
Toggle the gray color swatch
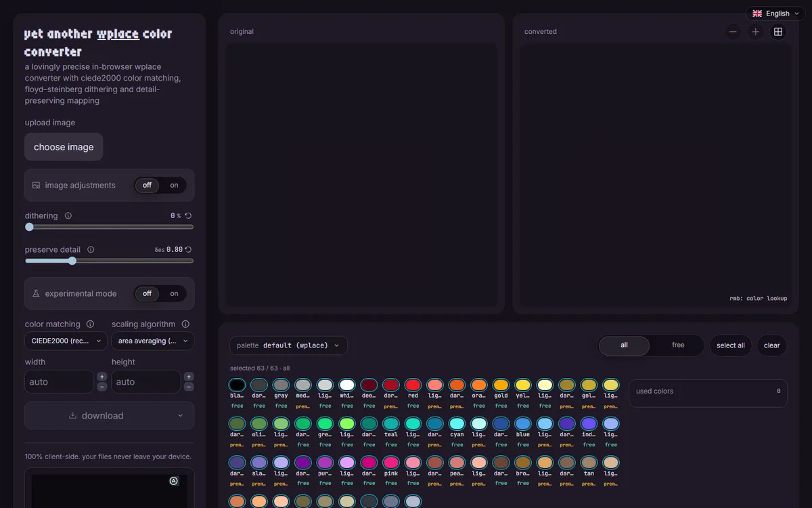(281, 385)
